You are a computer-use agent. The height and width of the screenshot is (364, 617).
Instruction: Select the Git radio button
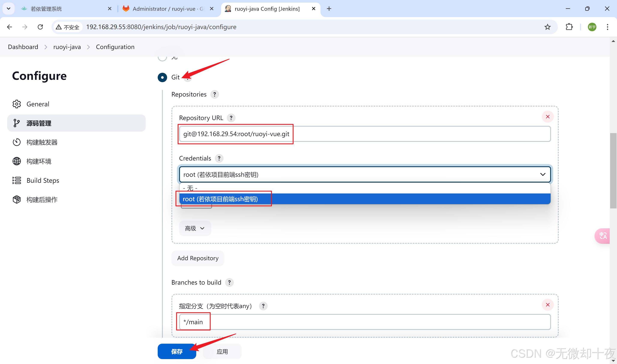pyautogui.click(x=162, y=77)
